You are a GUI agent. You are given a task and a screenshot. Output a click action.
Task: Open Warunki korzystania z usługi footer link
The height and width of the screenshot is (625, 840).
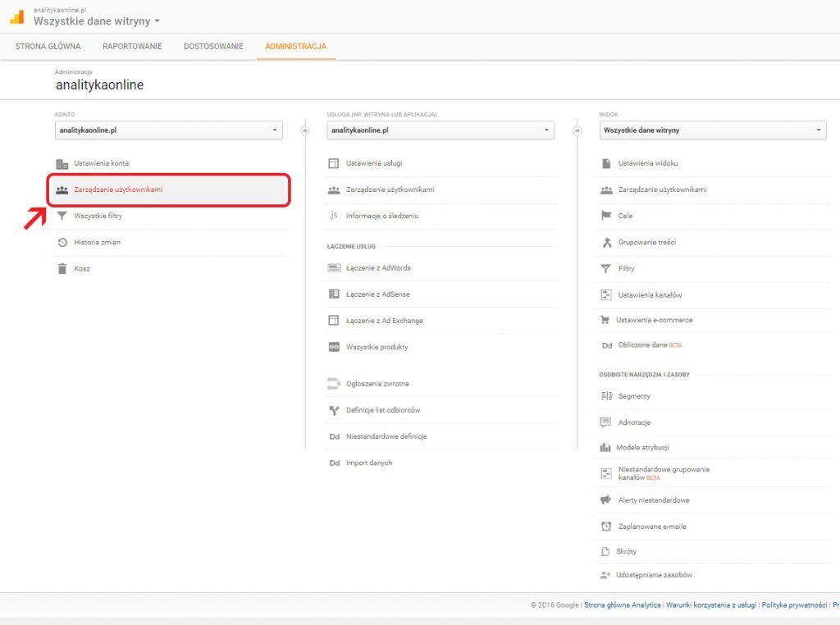pos(711,604)
